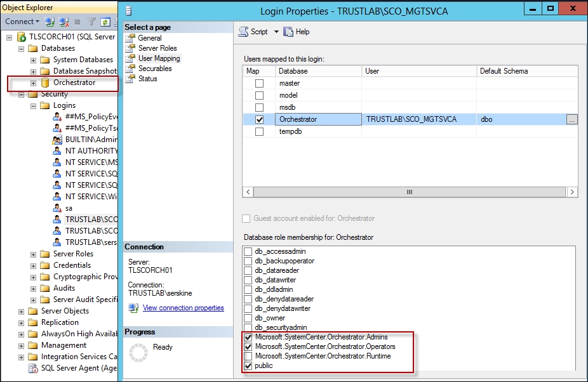Open the General page
588x382 pixels.
(150, 38)
